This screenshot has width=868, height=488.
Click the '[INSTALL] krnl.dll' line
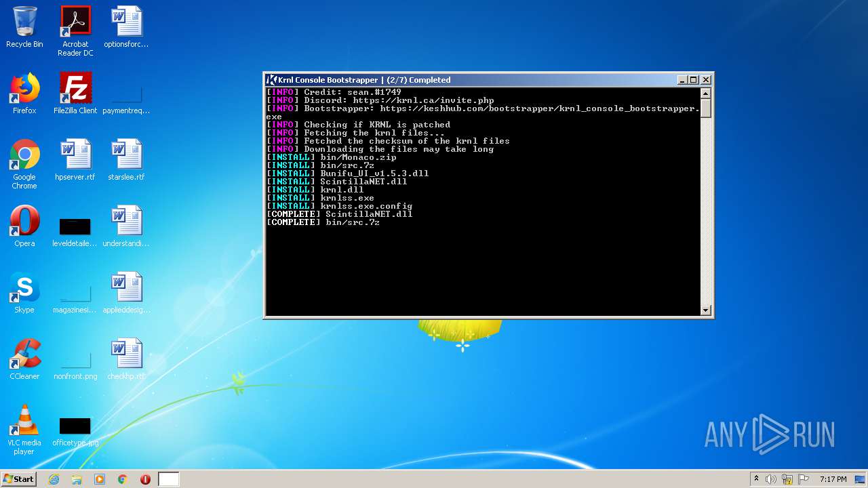[315, 190]
